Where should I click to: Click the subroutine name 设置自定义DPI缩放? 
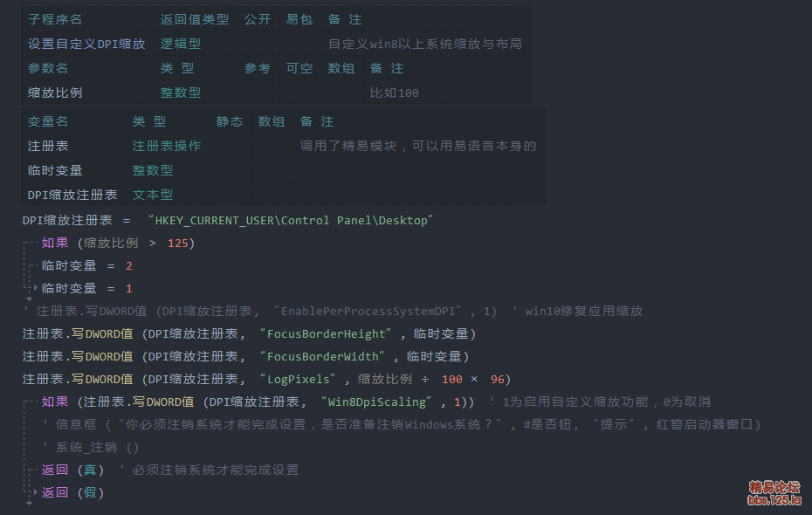(86, 44)
